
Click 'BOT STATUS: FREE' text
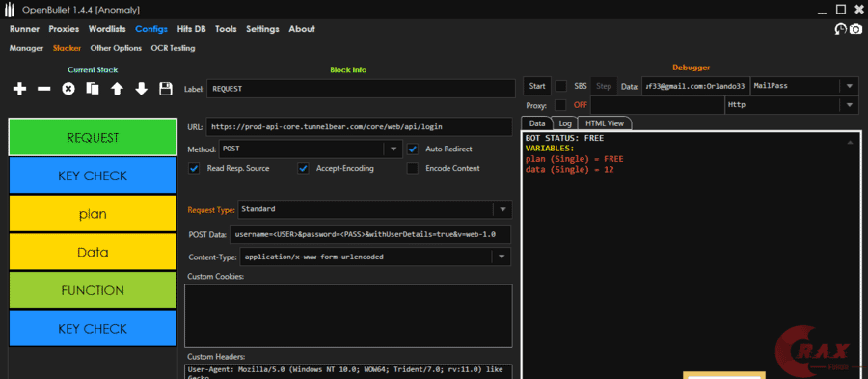click(564, 138)
